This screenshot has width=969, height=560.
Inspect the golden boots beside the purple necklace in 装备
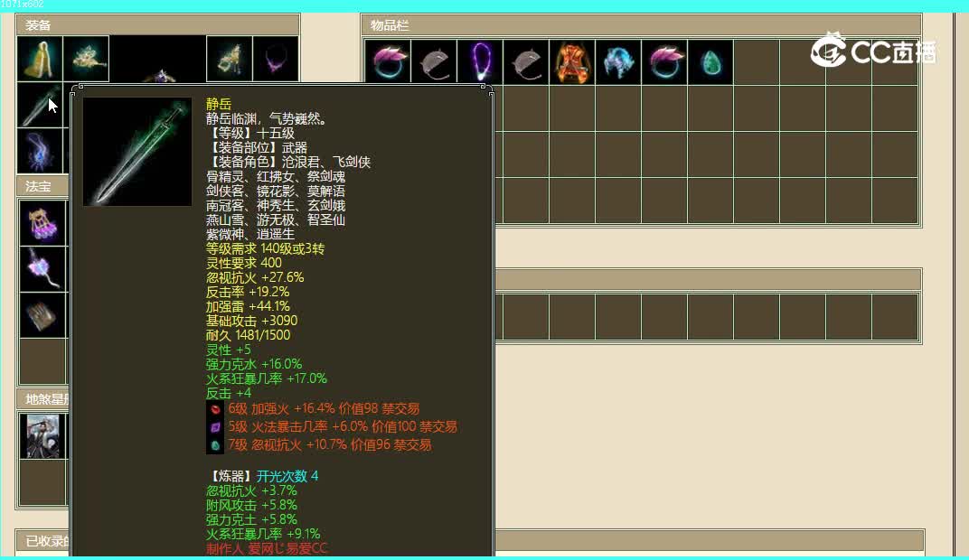[230, 59]
